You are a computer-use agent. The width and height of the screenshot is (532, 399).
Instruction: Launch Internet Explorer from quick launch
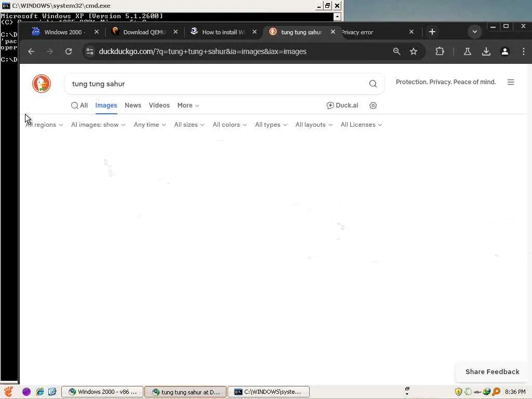[39, 392]
